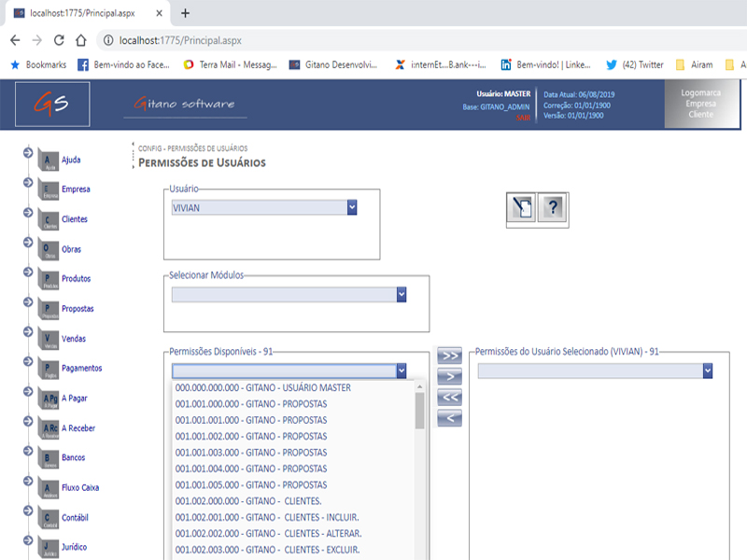
Task: Click the browser address bar
Action: pos(373,40)
